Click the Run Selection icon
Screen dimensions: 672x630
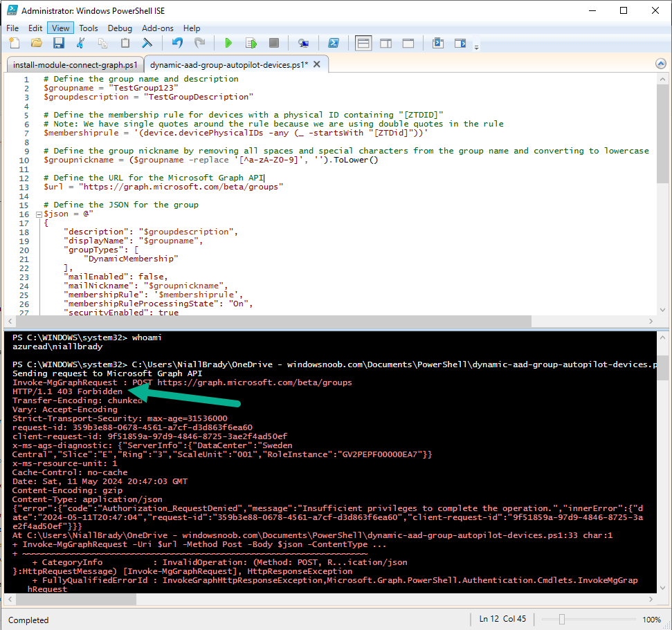251,43
